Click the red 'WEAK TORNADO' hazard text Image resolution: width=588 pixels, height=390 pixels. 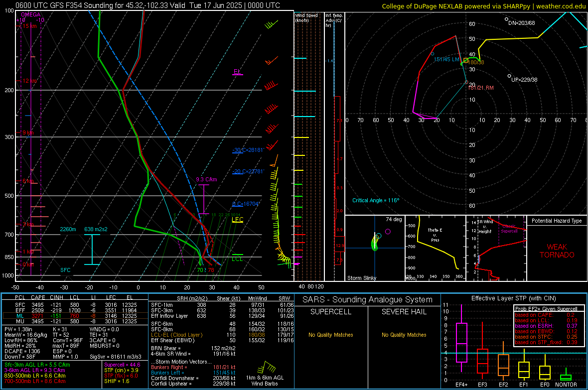pos(557,251)
